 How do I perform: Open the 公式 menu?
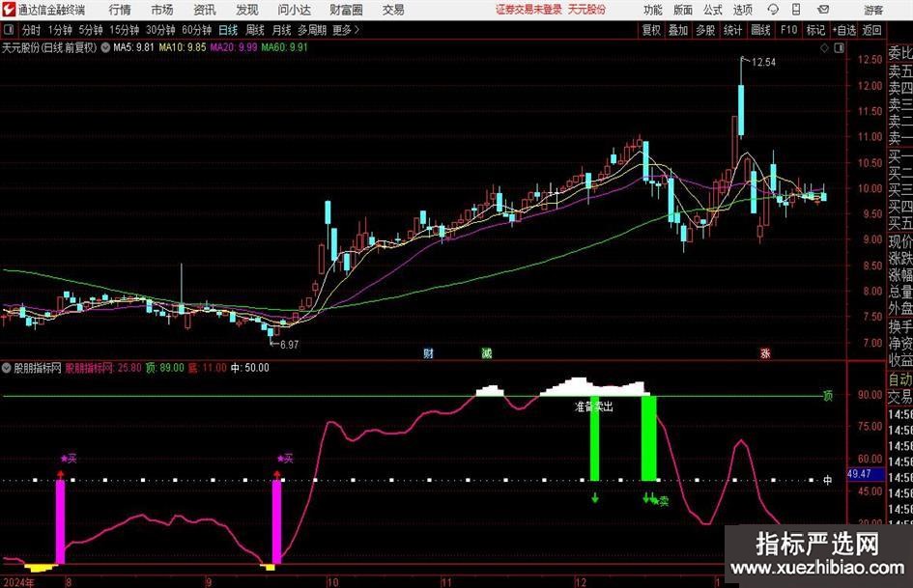[x=713, y=10]
